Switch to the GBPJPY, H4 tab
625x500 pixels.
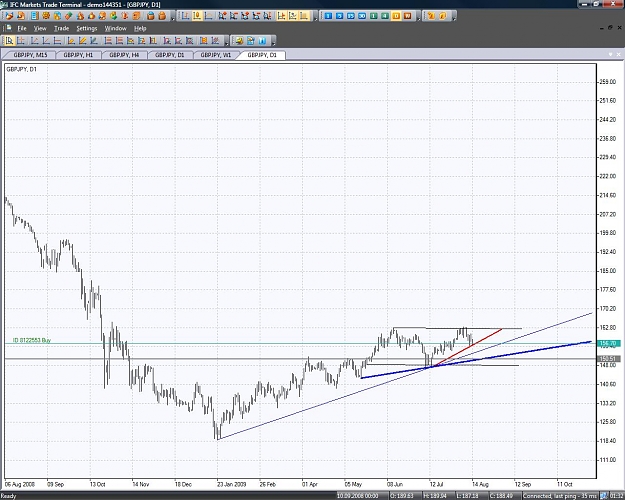coord(124,55)
